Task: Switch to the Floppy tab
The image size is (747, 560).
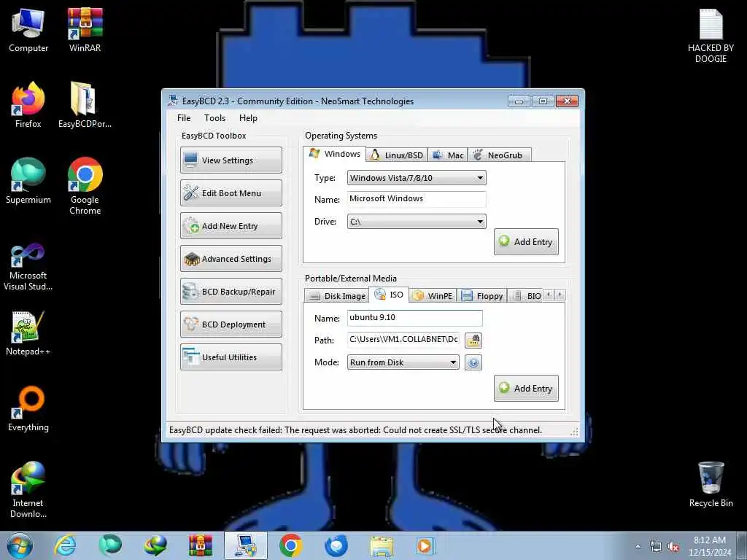Action: (x=482, y=296)
